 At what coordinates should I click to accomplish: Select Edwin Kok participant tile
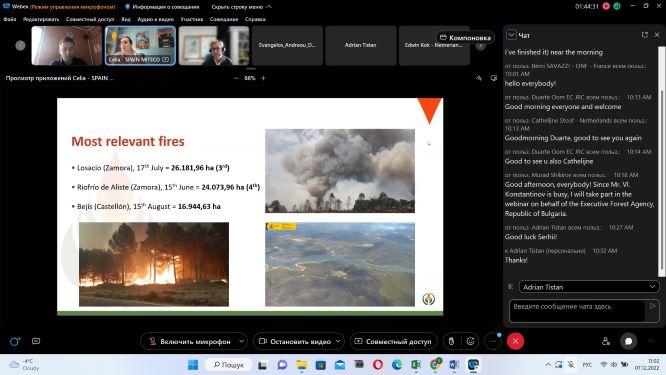point(434,45)
